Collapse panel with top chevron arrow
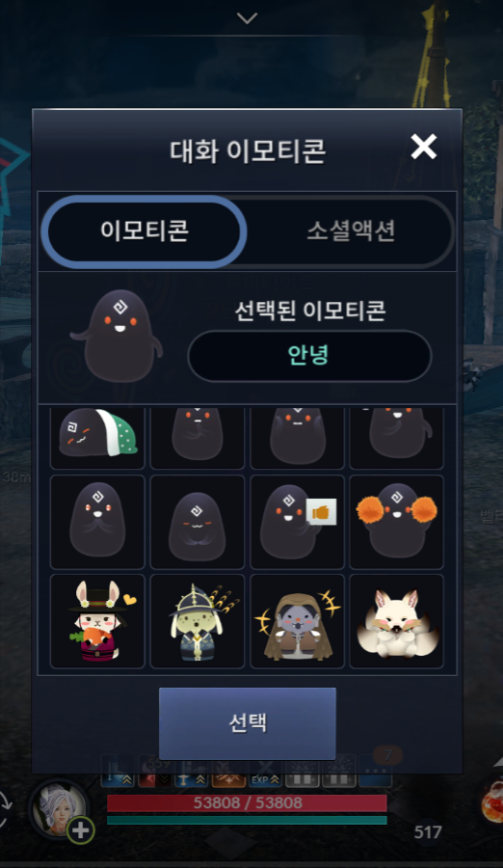Screen dimensions: 503x868 [247, 18]
